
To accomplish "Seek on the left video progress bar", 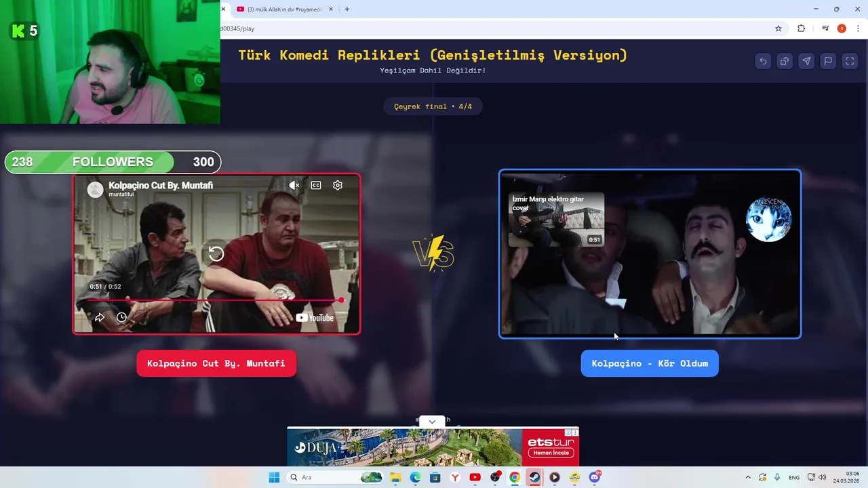I will click(216, 300).
